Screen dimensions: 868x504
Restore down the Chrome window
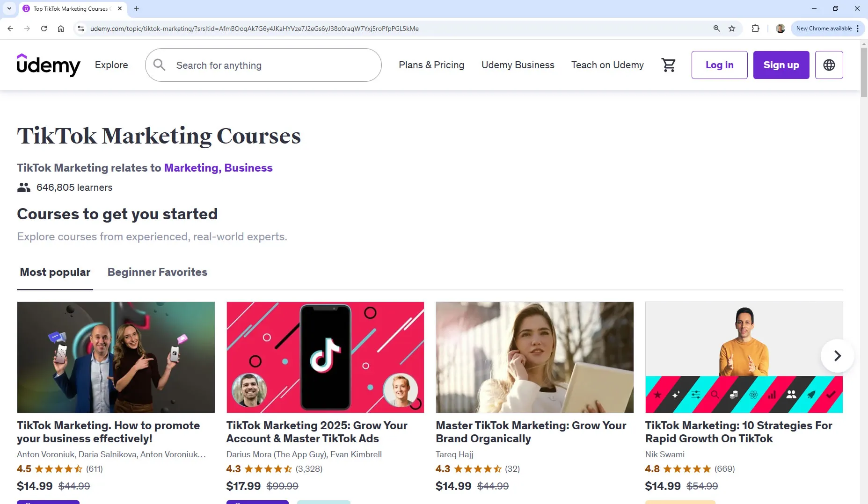[x=835, y=8]
